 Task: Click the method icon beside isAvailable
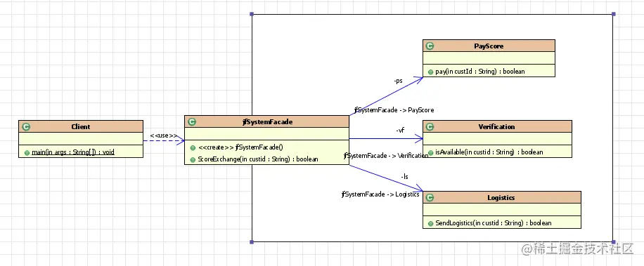click(430, 152)
